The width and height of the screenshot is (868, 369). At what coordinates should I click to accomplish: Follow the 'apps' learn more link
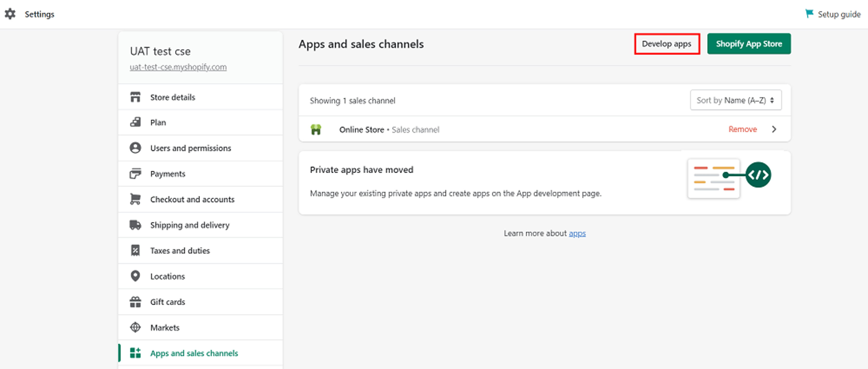pyautogui.click(x=577, y=233)
